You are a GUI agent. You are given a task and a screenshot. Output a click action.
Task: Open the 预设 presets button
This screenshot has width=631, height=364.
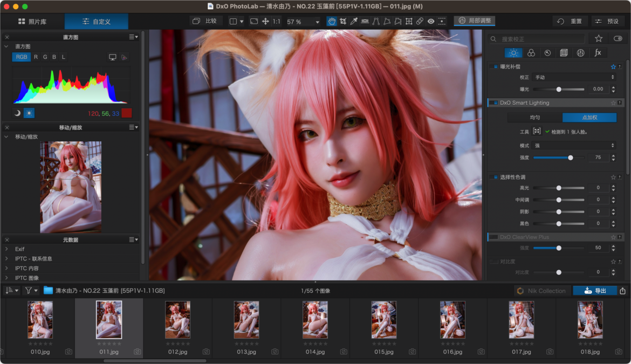[607, 22]
